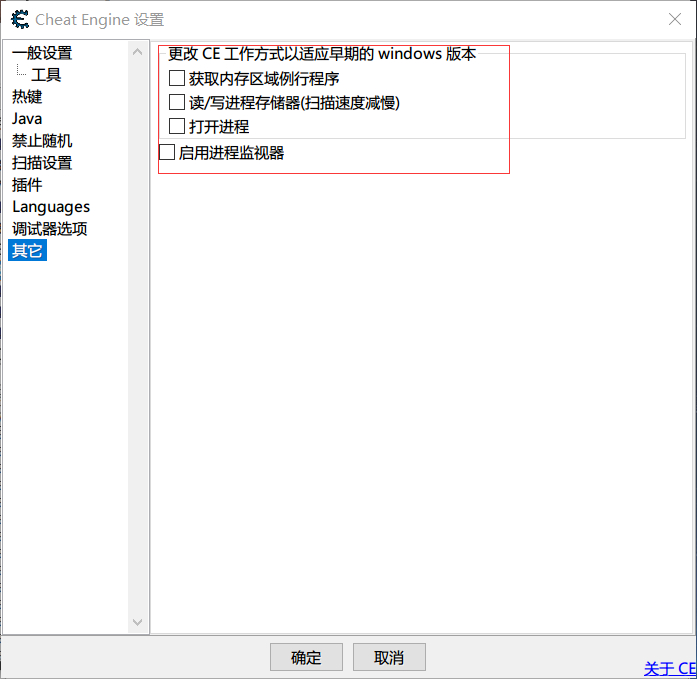This screenshot has height=679, width=697.
Task: Open 禁止随机 settings
Action: tap(42, 141)
